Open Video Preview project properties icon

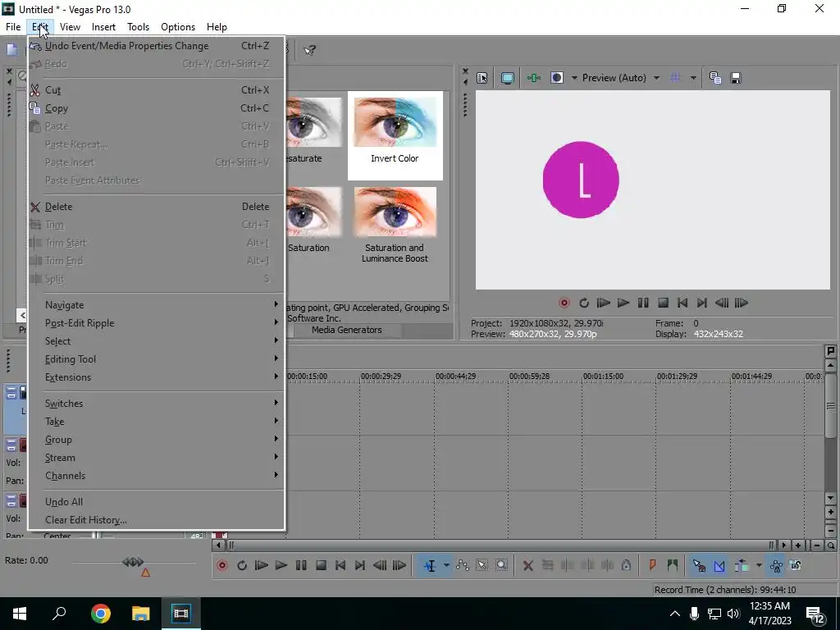(x=482, y=78)
